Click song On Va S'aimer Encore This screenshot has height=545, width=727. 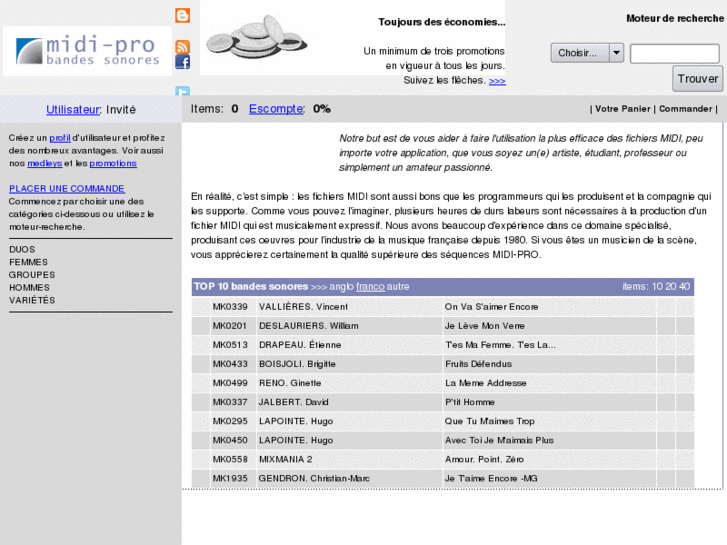click(491, 307)
